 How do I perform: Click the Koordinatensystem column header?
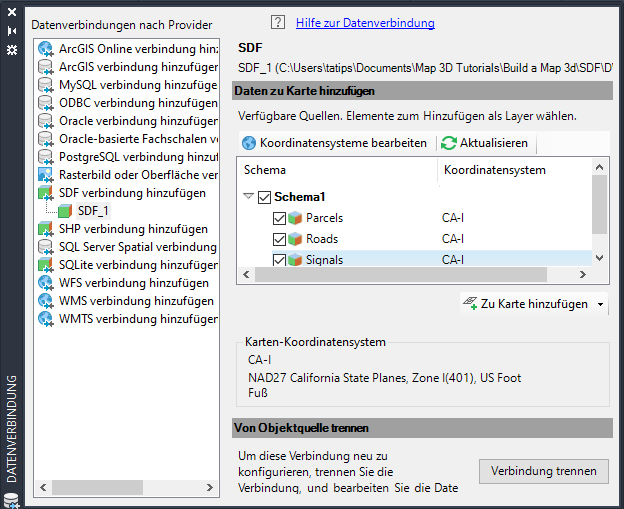tap(495, 170)
